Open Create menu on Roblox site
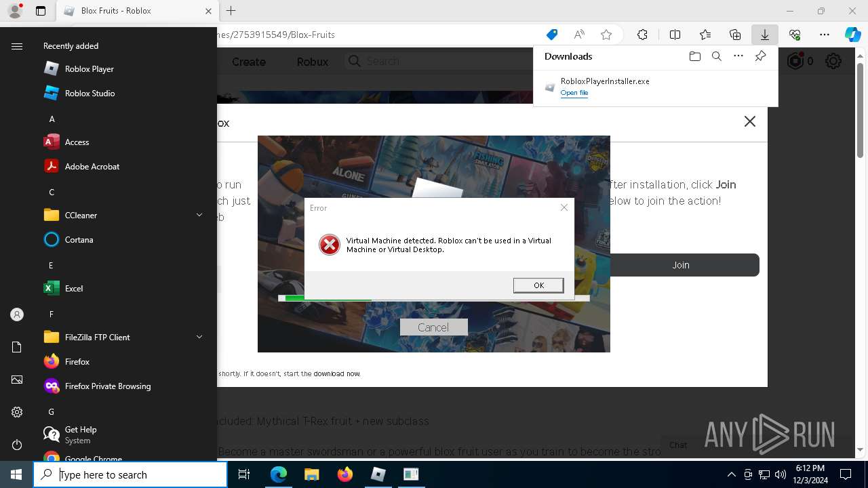The width and height of the screenshot is (868, 488). coord(249,62)
